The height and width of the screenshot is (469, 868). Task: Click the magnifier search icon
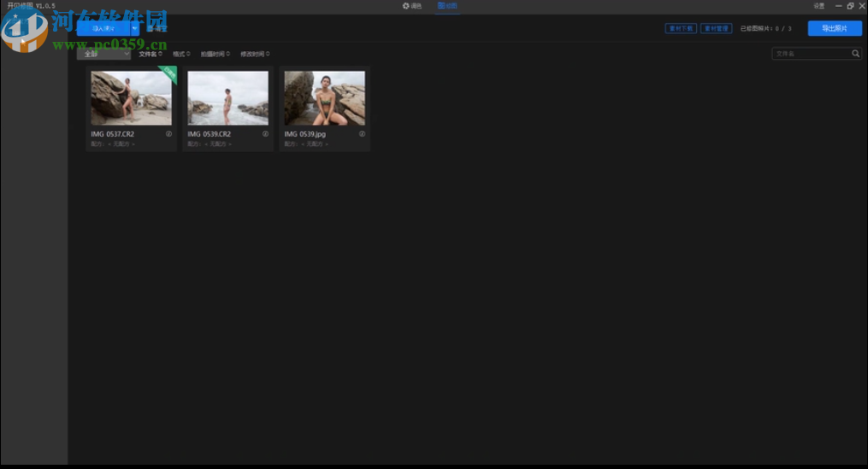tap(855, 54)
